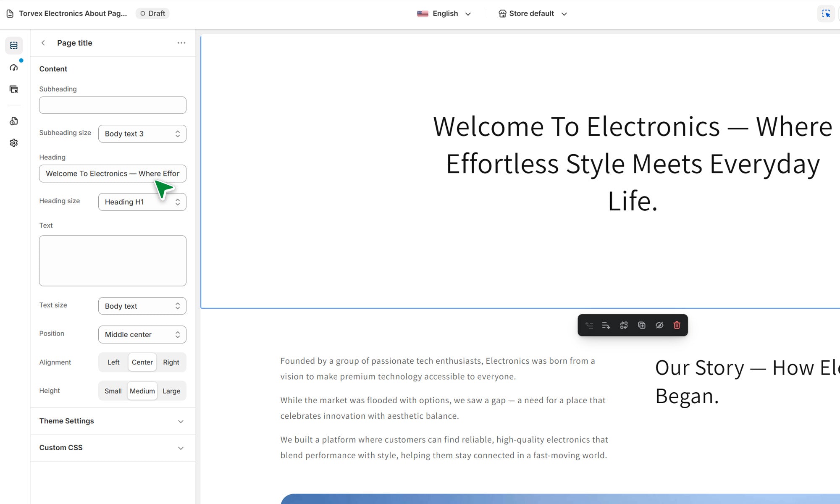Viewport: 840px width, 504px height.
Task: Set alignment to Right
Action: (x=171, y=362)
